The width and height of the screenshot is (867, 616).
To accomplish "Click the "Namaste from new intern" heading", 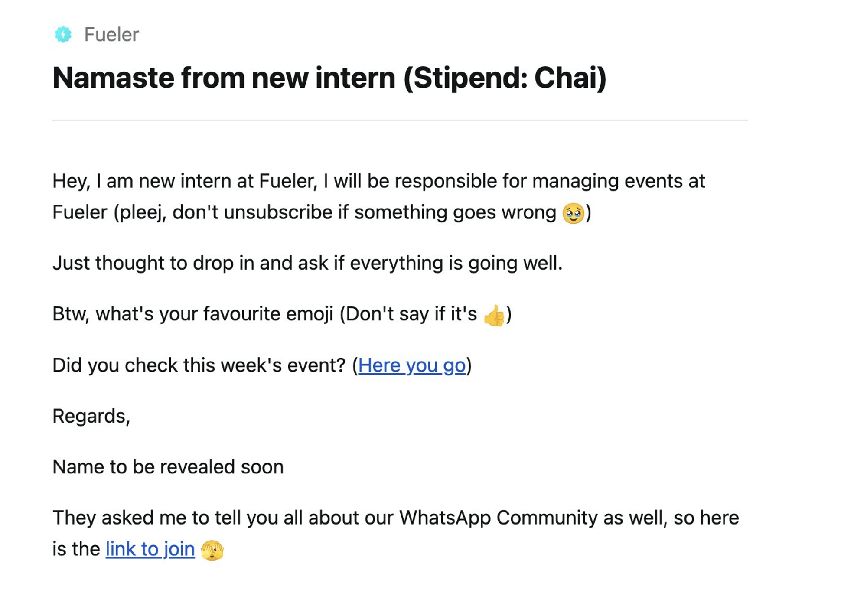I will [x=224, y=78].
